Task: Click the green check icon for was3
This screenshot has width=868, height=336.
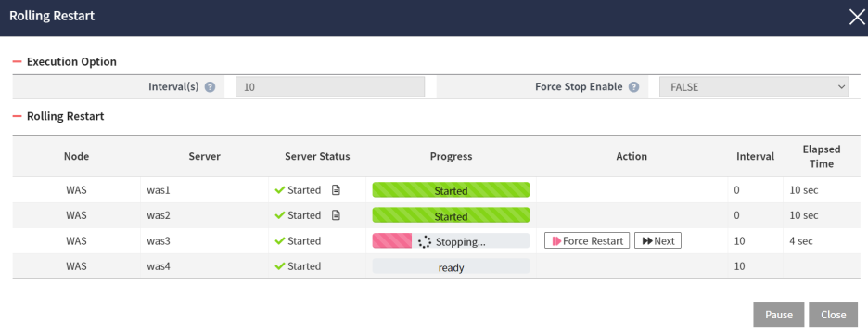Action: (x=280, y=240)
